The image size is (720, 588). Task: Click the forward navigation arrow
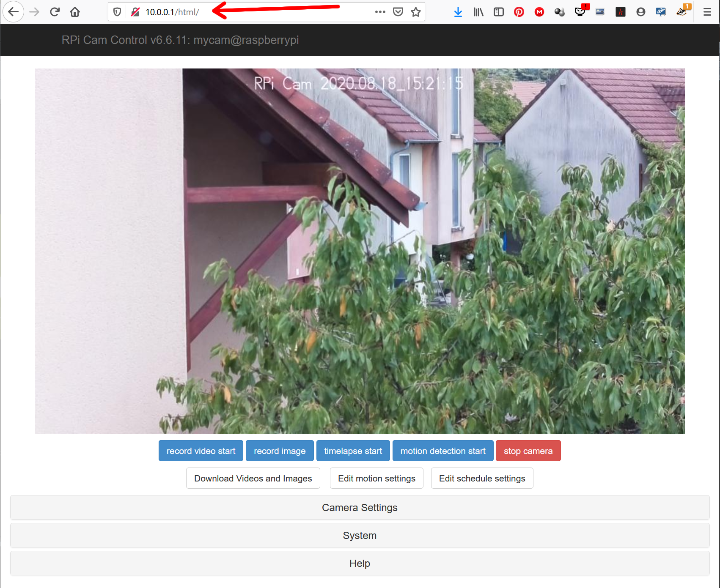tap(34, 12)
